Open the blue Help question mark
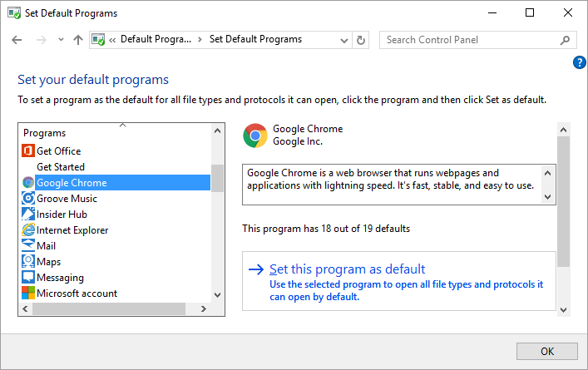Image resolution: width=588 pixels, height=370 pixels. pos(580,62)
